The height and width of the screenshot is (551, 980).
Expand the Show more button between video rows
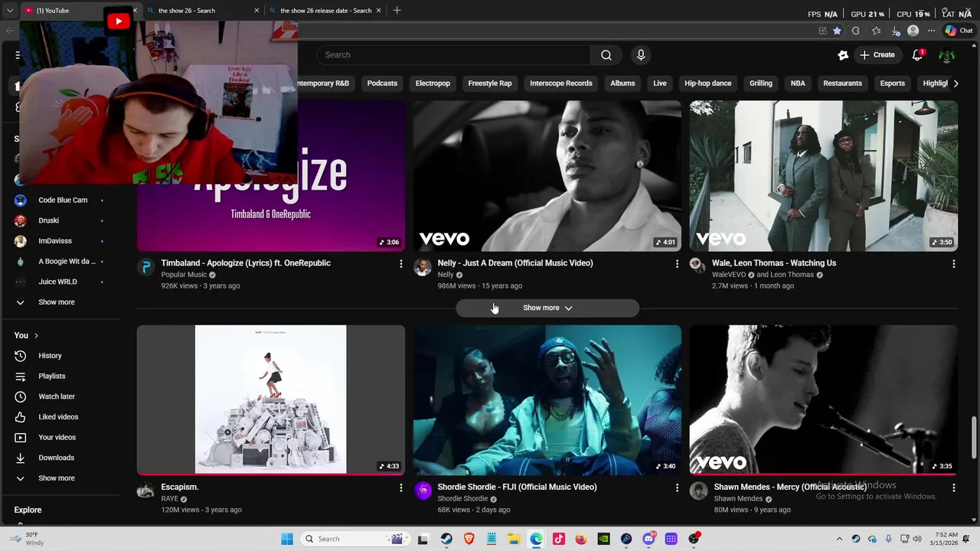(547, 308)
